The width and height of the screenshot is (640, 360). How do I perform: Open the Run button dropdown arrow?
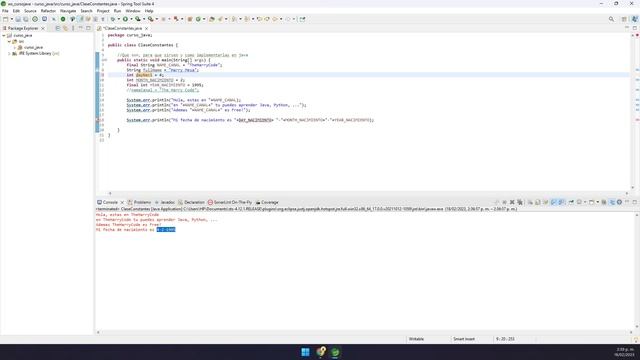pos(131,19)
